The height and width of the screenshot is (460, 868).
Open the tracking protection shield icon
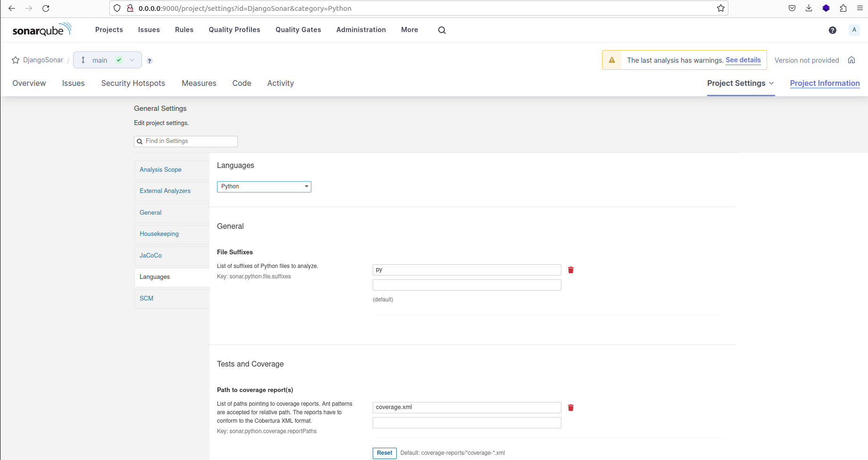[x=117, y=8]
